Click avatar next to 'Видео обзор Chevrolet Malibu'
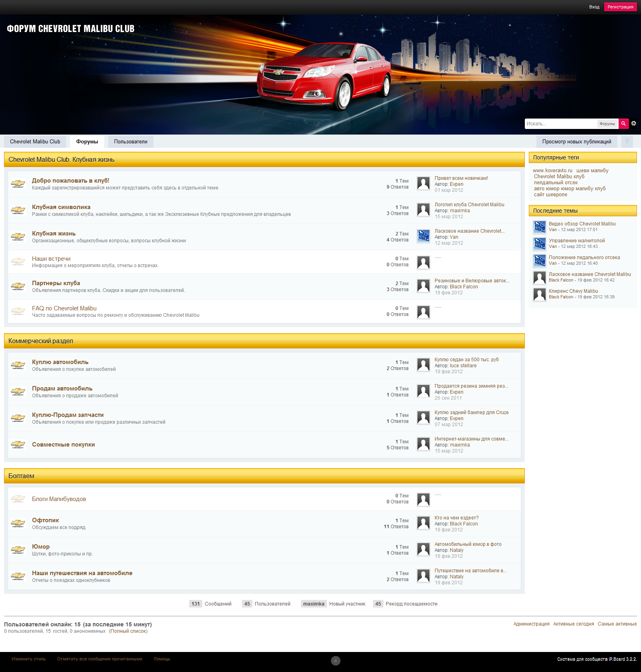 click(540, 227)
